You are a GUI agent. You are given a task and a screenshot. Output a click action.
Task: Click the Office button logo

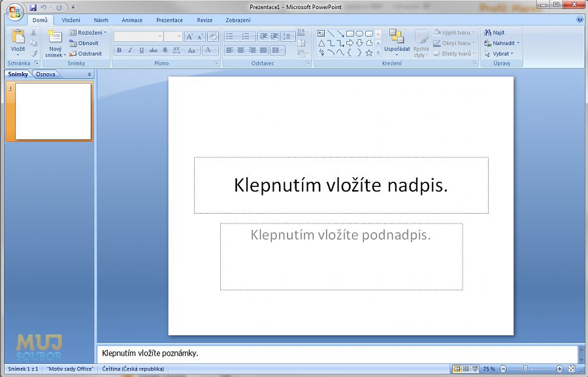coord(14,12)
